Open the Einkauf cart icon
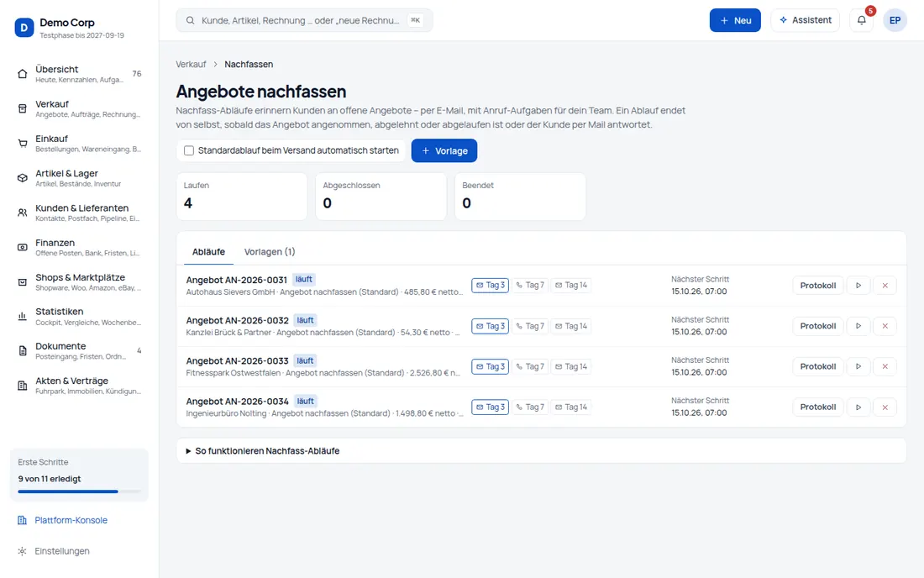Screen dimensions: 924x578 point(23,143)
